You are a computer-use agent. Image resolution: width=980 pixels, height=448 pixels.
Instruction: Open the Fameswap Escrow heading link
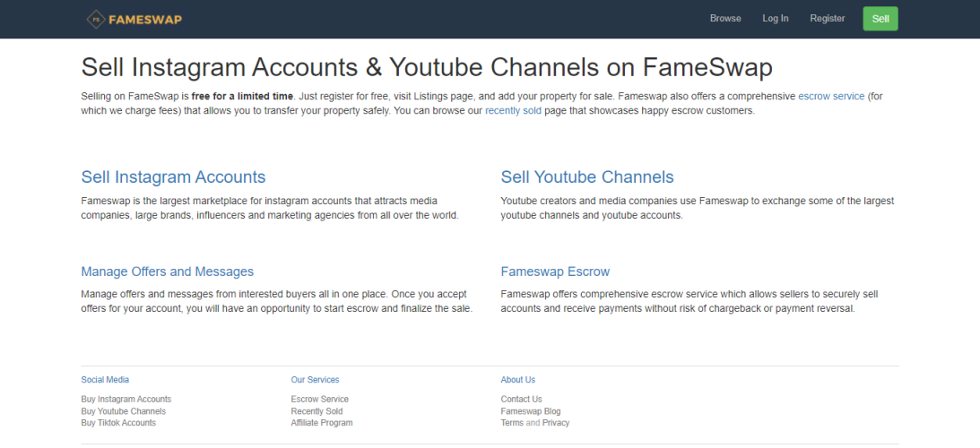(x=555, y=271)
